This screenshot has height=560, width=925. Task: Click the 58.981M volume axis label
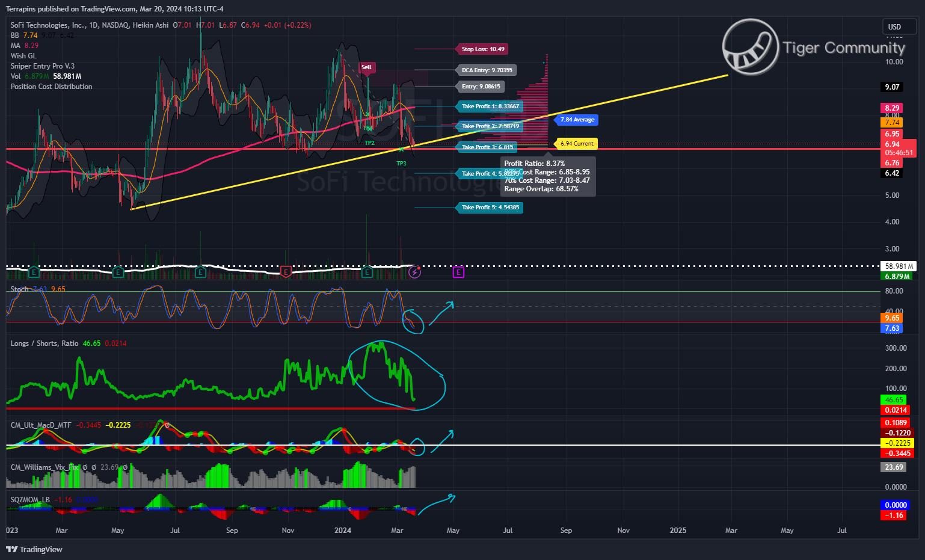[899, 266]
